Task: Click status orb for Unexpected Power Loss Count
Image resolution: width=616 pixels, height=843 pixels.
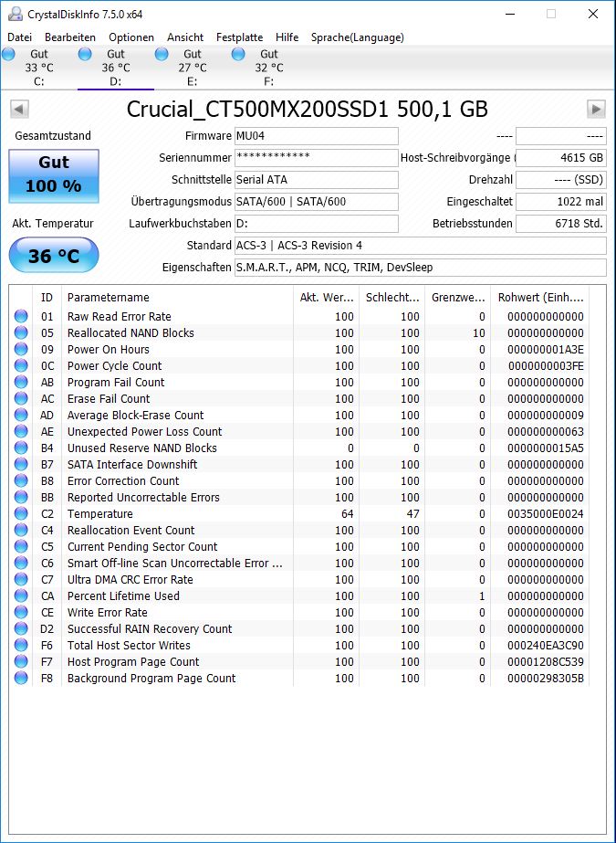Action: click(x=21, y=431)
